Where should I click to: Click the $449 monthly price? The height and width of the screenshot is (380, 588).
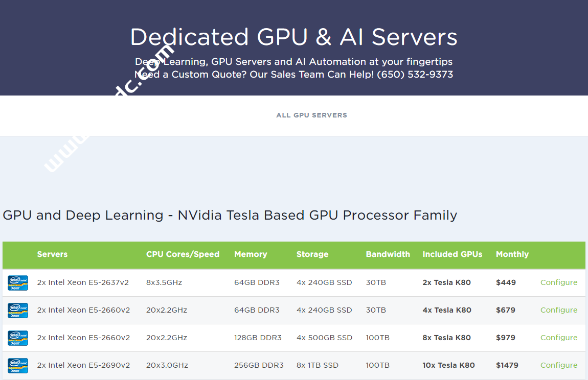(506, 282)
